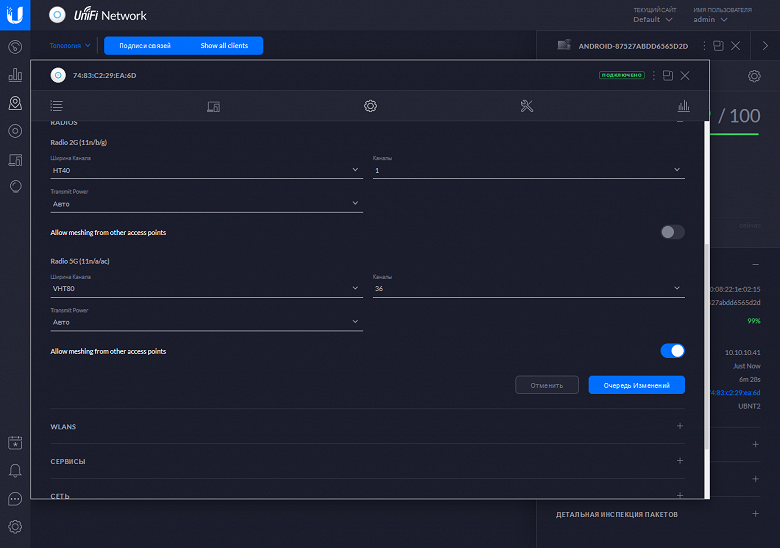Open the Insights lightbulb sidebar icon
Screen dimensions: 780x548
point(15,186)
